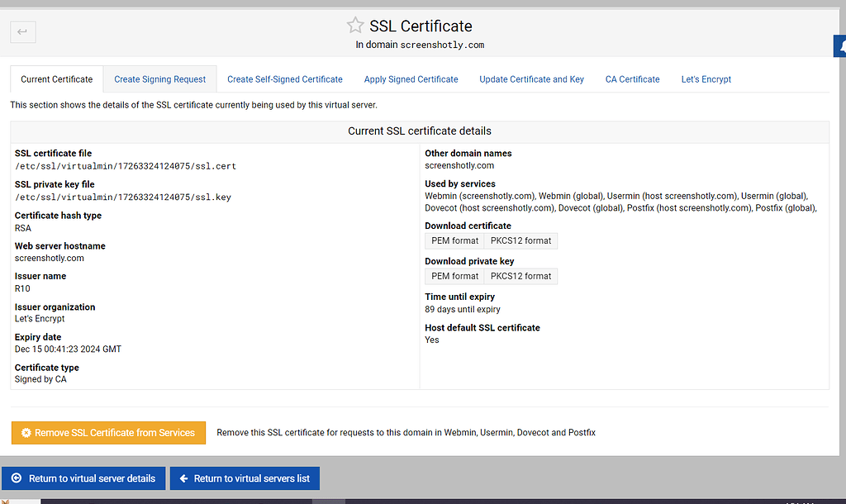Open notifications via the bell icon top right
The width and height of the screenshot is (846, 504).
point(840,46)
